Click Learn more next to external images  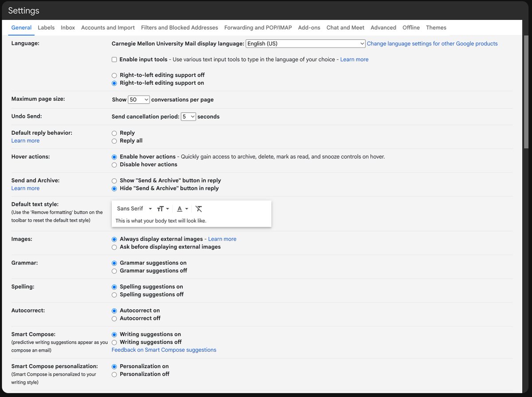pyautogui.click(x=222, y=239)
